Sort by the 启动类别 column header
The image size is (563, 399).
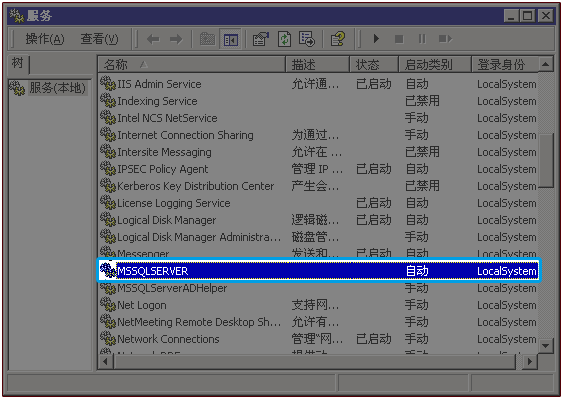(x=435, y=65)
